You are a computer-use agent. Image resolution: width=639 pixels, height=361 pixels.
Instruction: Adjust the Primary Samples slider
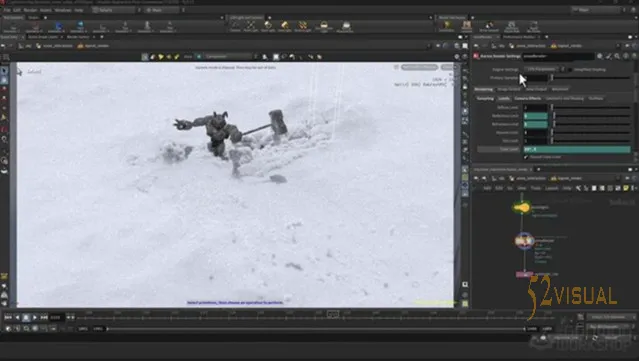coord(591,78)
